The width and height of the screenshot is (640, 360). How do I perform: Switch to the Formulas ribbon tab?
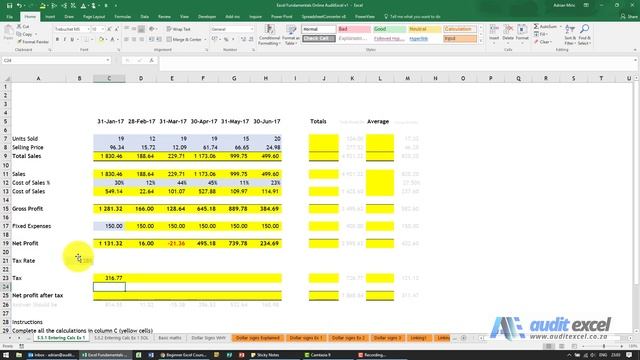point(122,17)
